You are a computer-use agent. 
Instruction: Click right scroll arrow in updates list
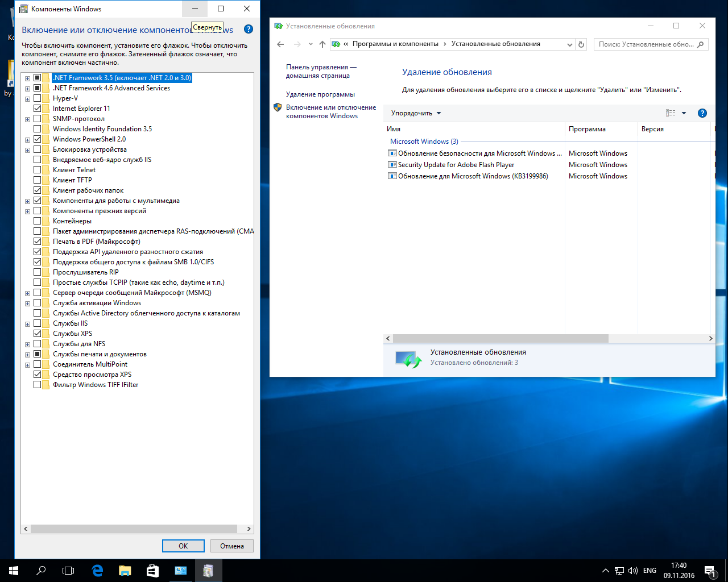pos(710,338)
